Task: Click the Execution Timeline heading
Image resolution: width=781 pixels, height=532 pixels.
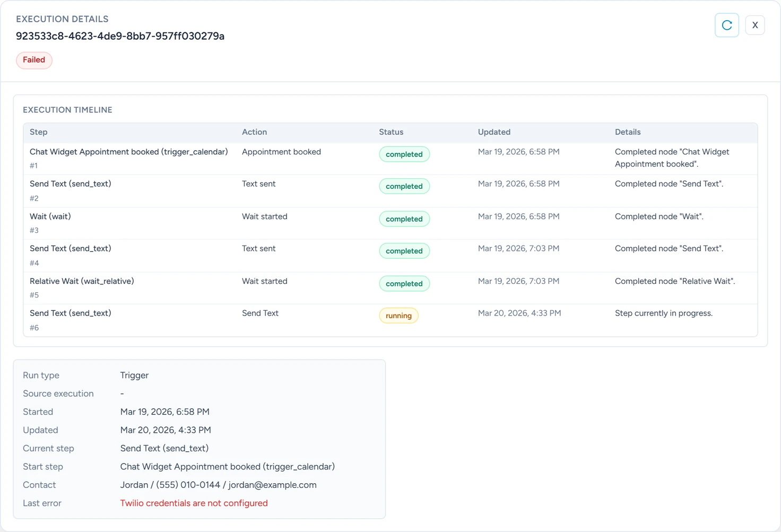Action: click(x=67, y=110)
